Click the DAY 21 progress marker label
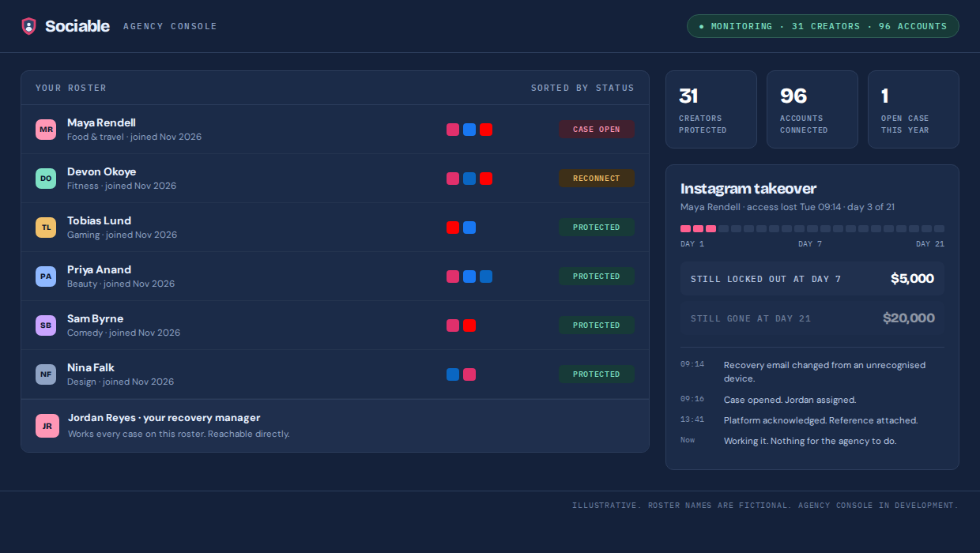Screen dimensions: 980x553 point(930,244)
